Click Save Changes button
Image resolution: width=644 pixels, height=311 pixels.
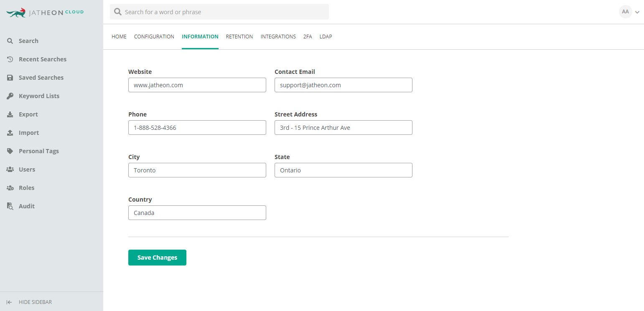157,258
